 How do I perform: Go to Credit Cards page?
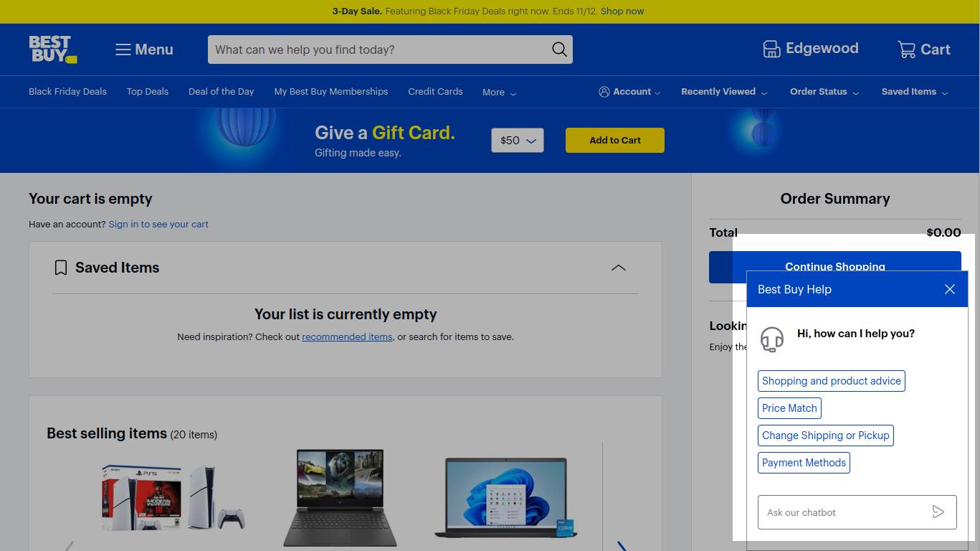coord(435,92)
